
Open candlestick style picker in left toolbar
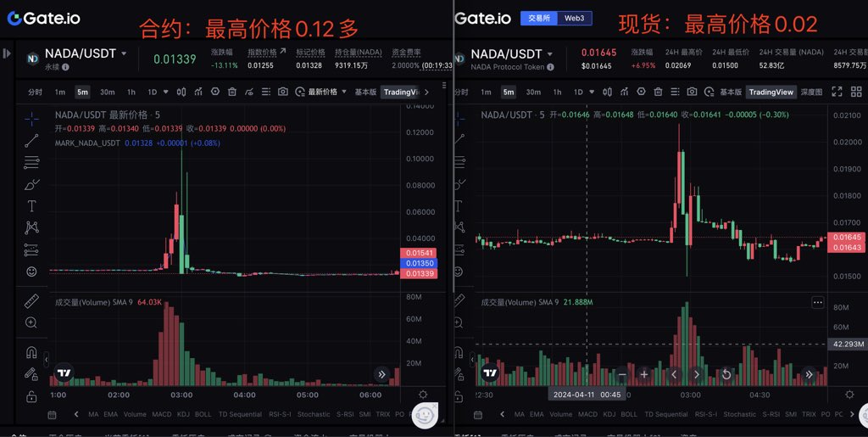coord(181,92)
